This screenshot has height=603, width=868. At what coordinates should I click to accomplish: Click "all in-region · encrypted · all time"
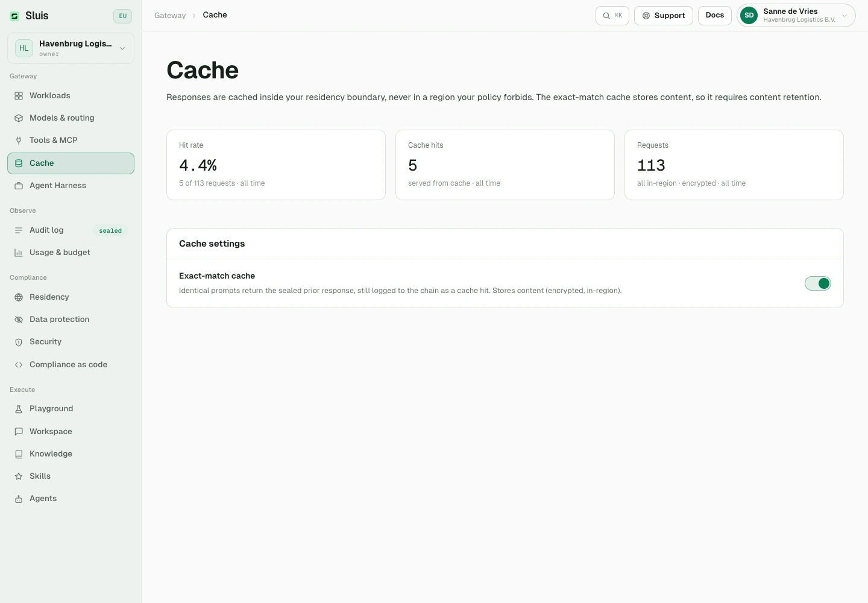coord(691,183)
